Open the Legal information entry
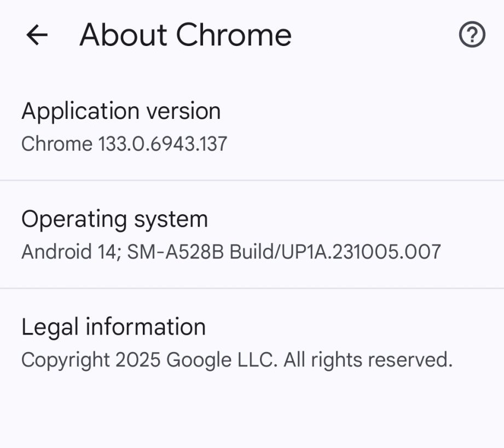Viewport: 504px width, 448px height. coord(113,327)
